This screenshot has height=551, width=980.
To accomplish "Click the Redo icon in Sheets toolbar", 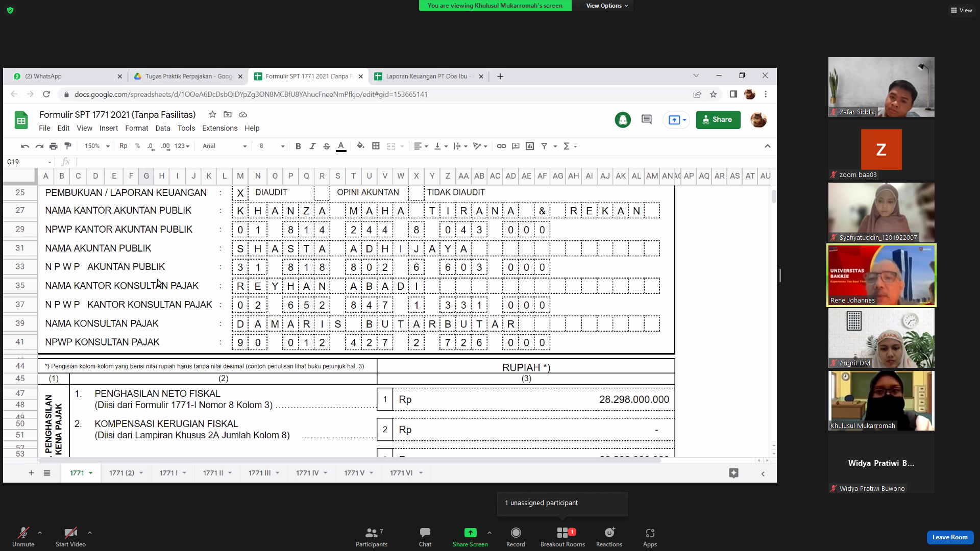I will tap(39, 146).
